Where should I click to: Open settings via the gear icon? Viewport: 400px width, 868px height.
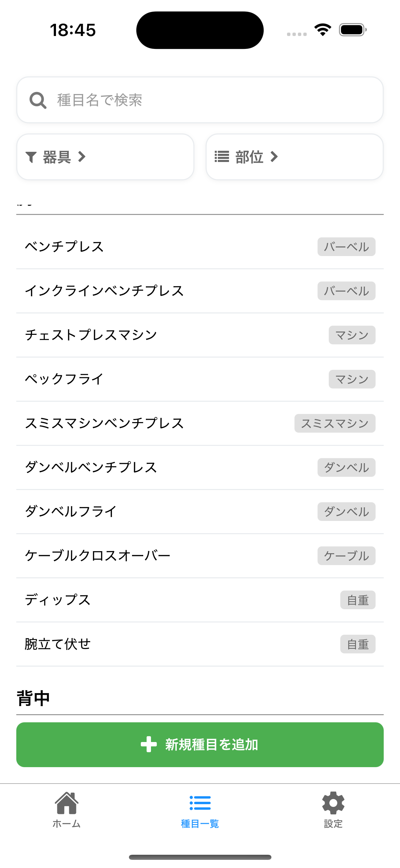tap(333, 803)
